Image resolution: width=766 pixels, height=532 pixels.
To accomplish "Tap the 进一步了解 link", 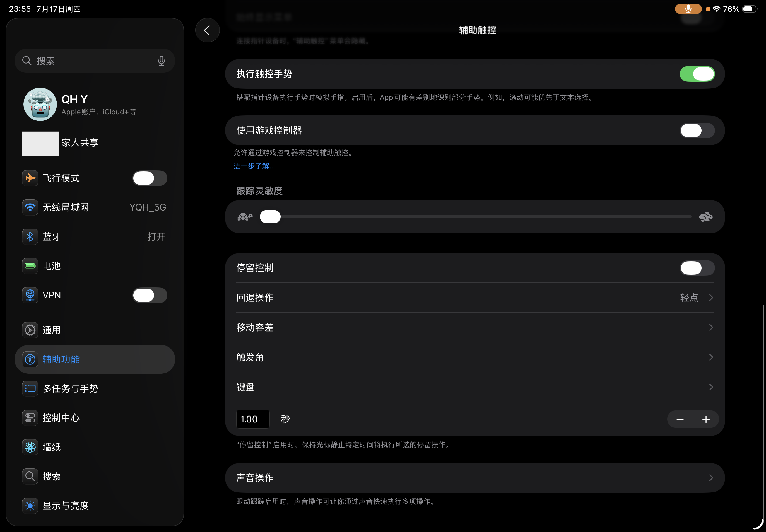I will [254, 166].
